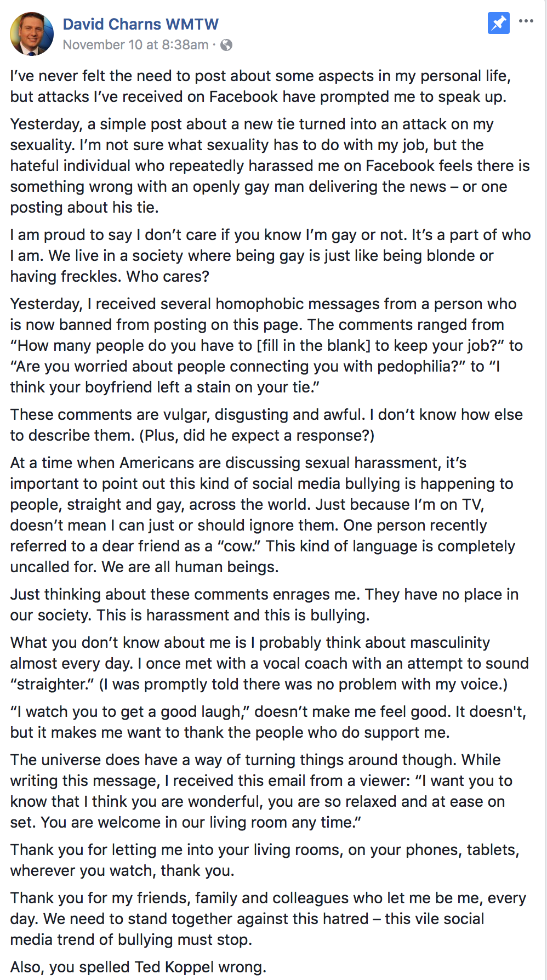Image resolution: width=547 pixels, height=980 pixels.
Task: Select the "Just thinking about these comments" paragraph
Action: tap(264, 605)
